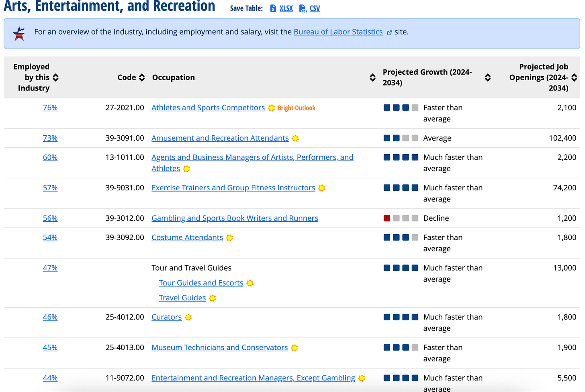Sort table by Code column
The width and height of the screenshot is (585, 392).
click(x=142, y=78)
